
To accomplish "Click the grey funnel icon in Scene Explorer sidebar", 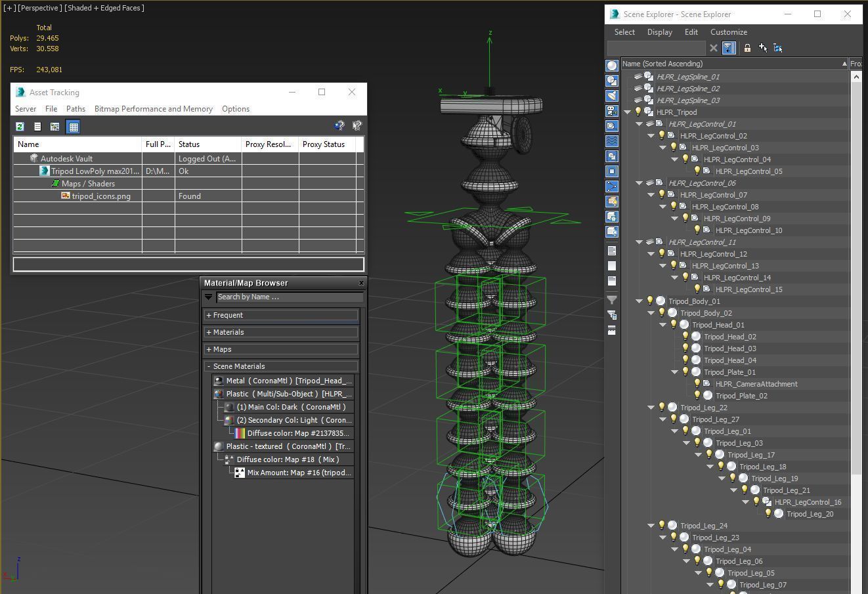I will click(x=612, y=300).
